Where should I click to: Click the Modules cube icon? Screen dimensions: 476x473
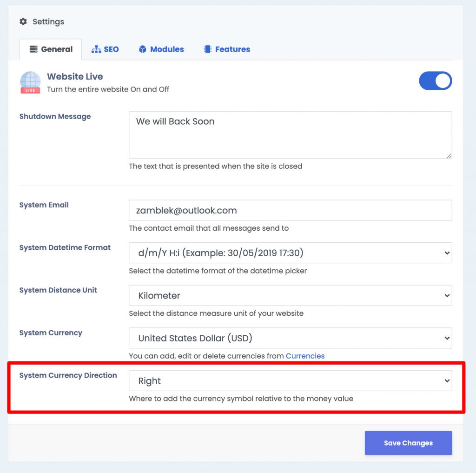[x=143, y=49]
